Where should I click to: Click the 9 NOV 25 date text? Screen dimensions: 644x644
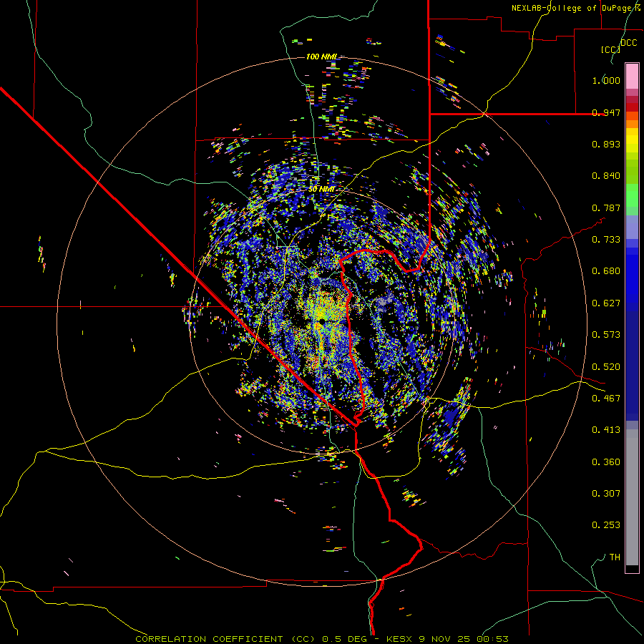[446, 639]
